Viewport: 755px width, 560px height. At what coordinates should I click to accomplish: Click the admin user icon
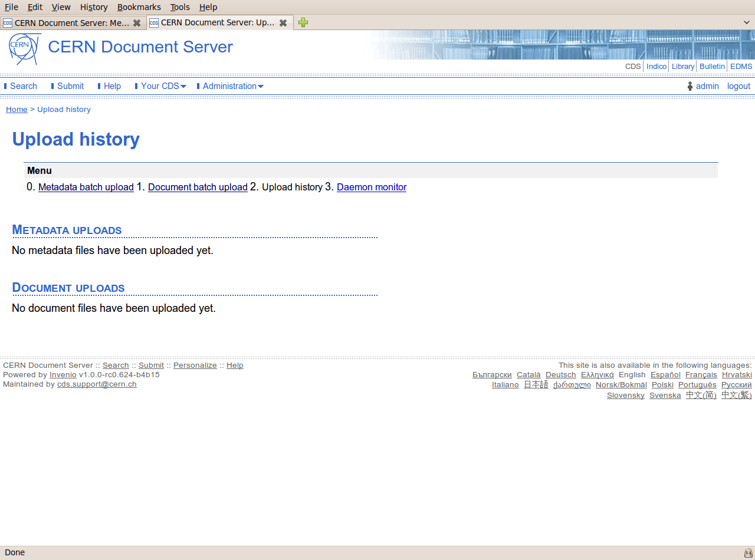click(690, 86)
